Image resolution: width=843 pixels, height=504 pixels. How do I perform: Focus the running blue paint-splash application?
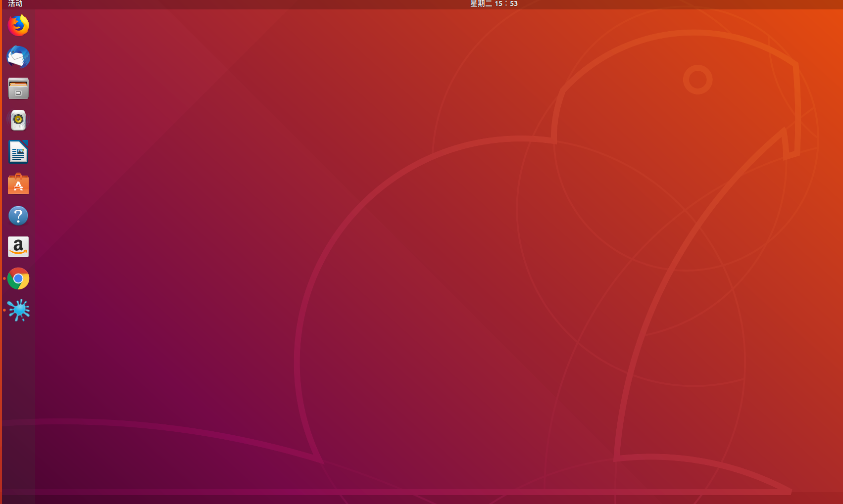[x=18, y=311]
